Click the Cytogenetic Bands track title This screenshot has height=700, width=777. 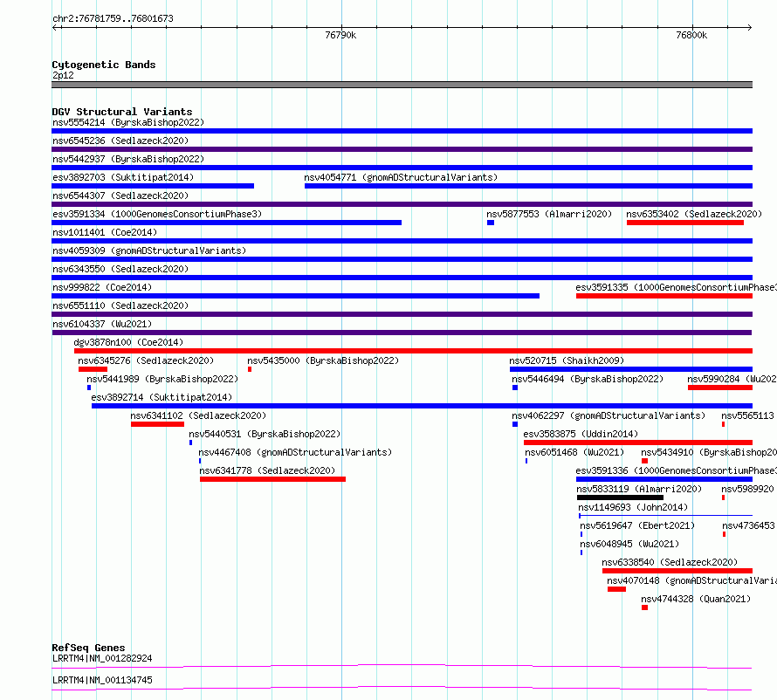(x=104, y=65)
